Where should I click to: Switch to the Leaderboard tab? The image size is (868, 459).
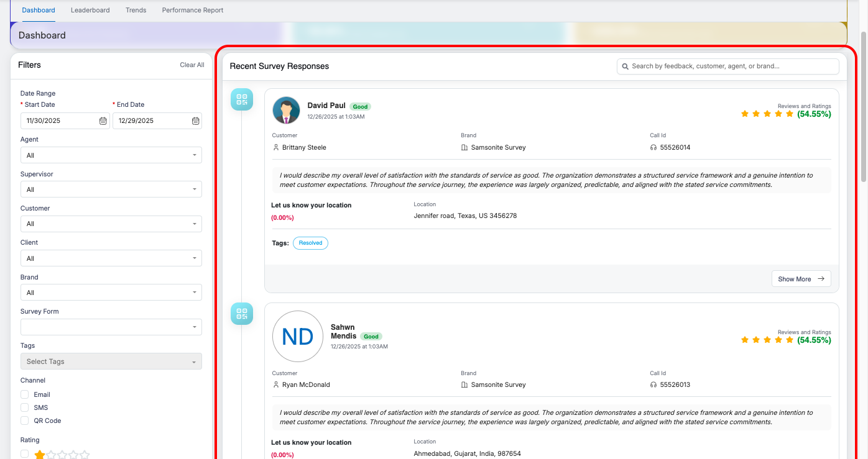[x=90, y=11]
